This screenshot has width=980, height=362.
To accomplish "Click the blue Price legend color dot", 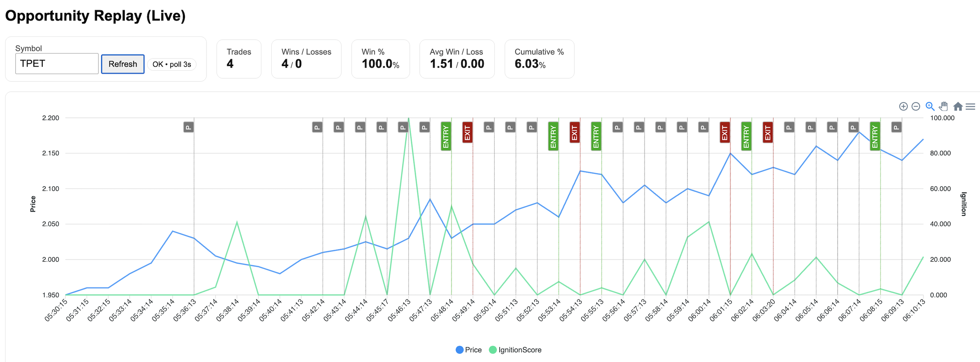I will pyautogui.click(x=459, y=350).
